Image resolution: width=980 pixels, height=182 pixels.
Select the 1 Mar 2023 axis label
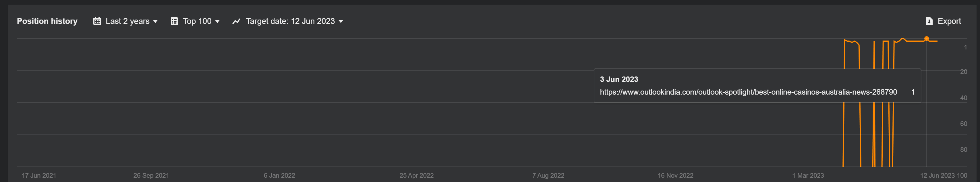pyautogui.click(x=808, y=175)
